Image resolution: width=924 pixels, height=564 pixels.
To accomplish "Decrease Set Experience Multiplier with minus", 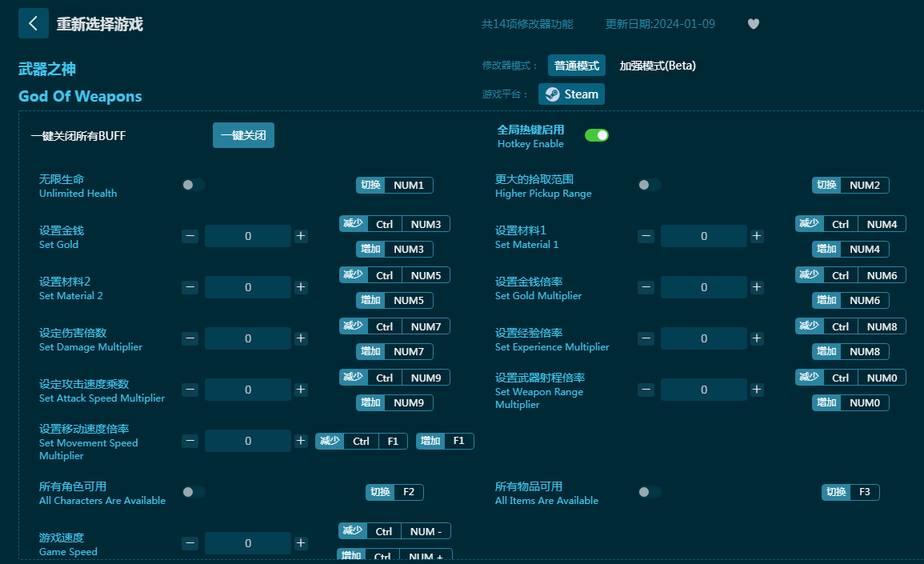I will point(646,339).
